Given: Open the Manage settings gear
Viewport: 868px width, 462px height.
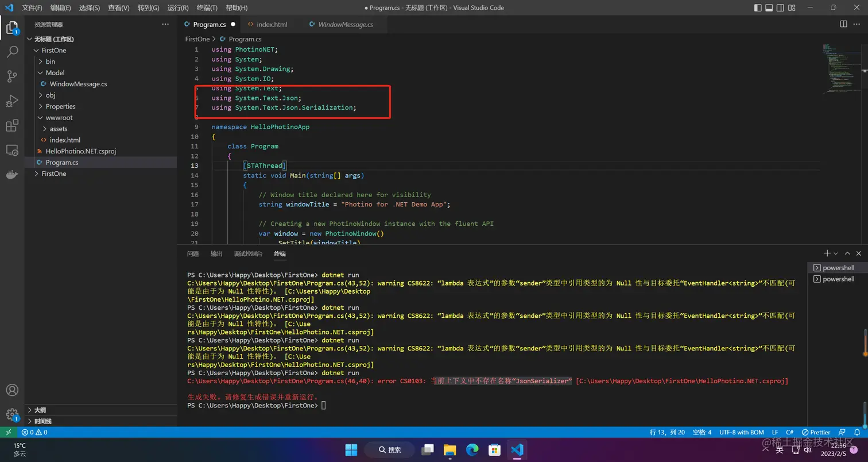Looking at the screenshot, I should point(12,414).
